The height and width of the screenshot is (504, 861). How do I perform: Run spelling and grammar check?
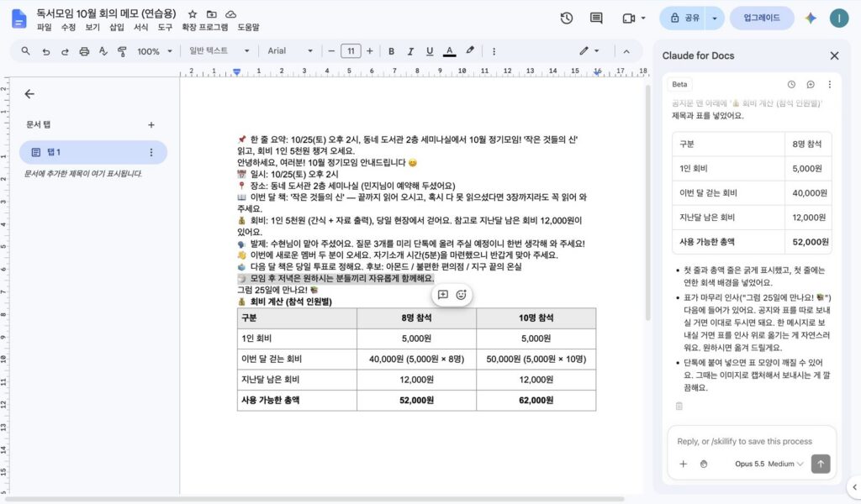pos(103,51)
